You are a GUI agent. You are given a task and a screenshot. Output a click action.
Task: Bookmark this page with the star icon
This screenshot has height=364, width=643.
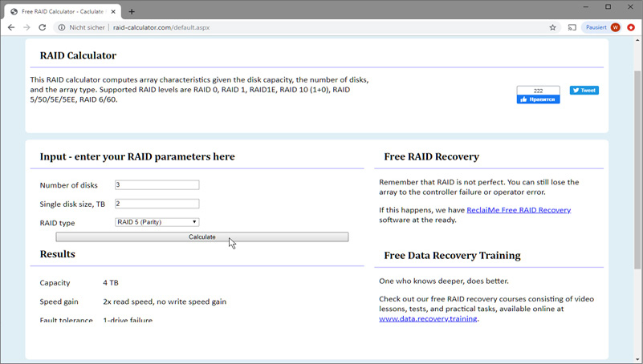[x=553, y=27]
